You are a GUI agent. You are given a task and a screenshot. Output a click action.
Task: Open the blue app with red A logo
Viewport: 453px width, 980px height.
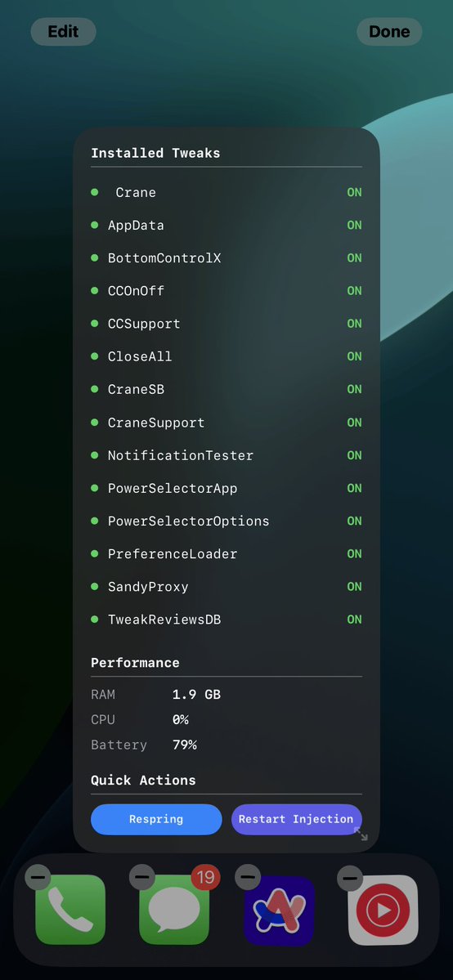[x=279, y=910]
